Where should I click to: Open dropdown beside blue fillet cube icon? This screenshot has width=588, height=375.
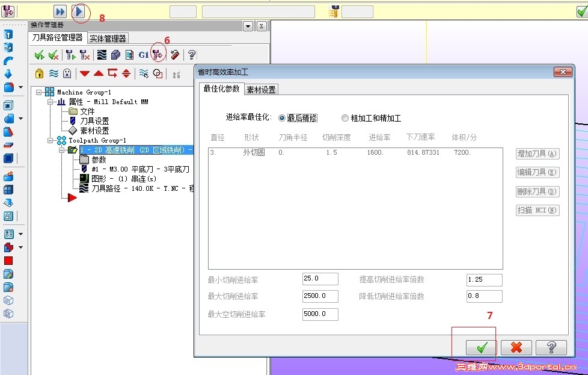[20, 87]
